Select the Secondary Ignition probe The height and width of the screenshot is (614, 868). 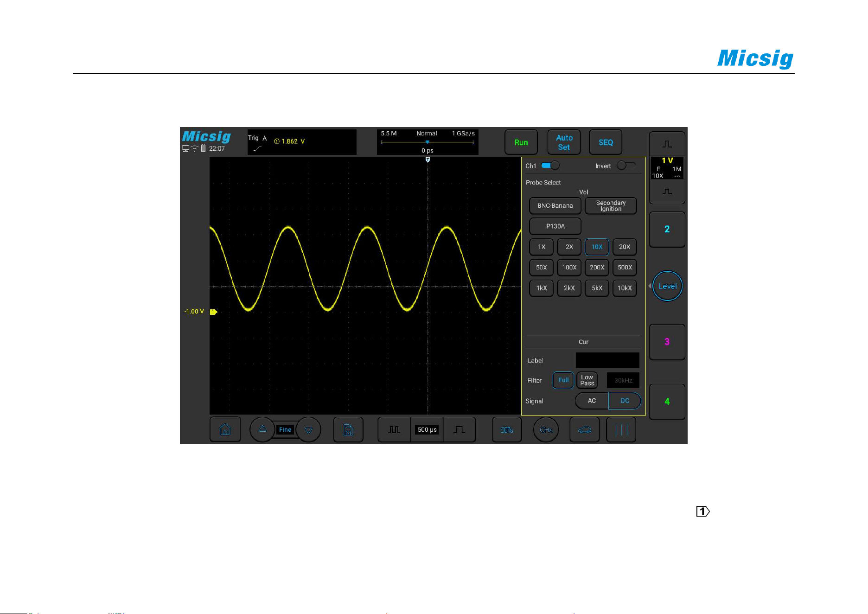(x=611, y=205)
